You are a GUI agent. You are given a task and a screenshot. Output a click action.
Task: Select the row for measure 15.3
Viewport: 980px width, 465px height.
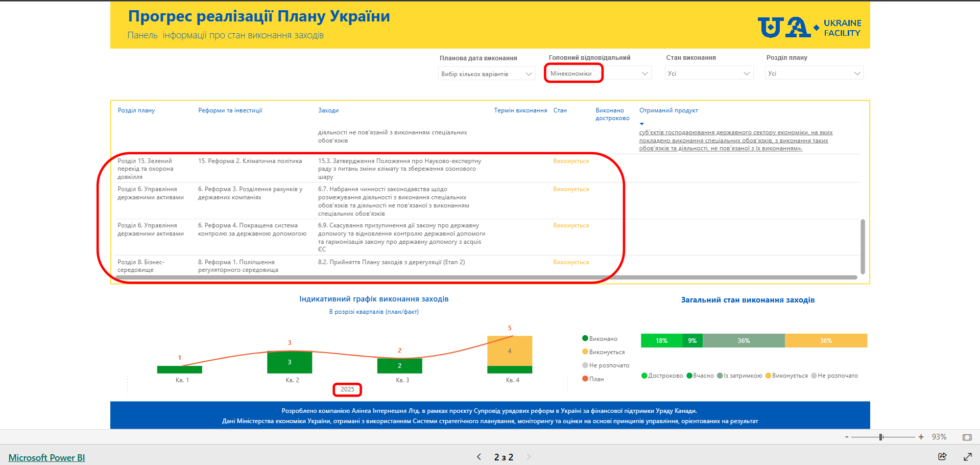[x=488, y=169]
